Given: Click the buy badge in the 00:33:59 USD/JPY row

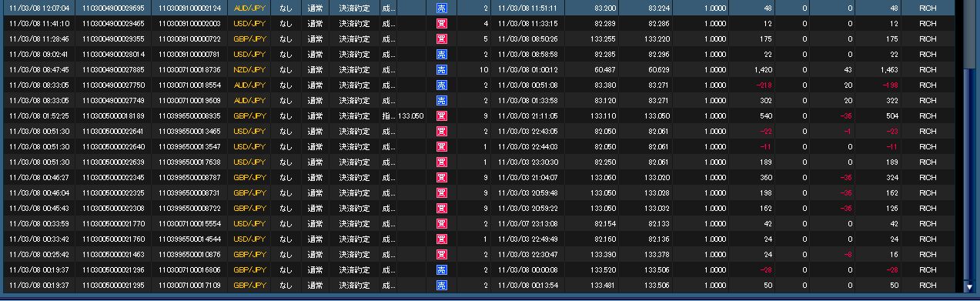Looking at the screenshot, I should 441,223.
